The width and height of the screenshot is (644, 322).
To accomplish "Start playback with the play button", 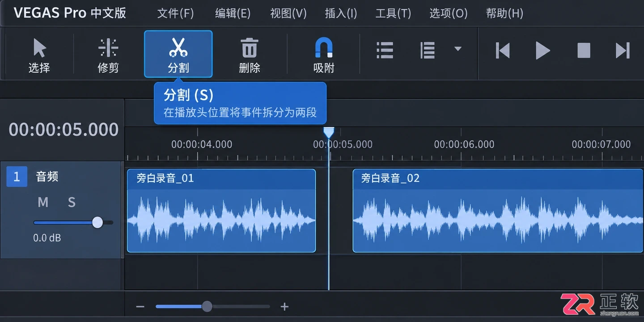I will 542,51.
